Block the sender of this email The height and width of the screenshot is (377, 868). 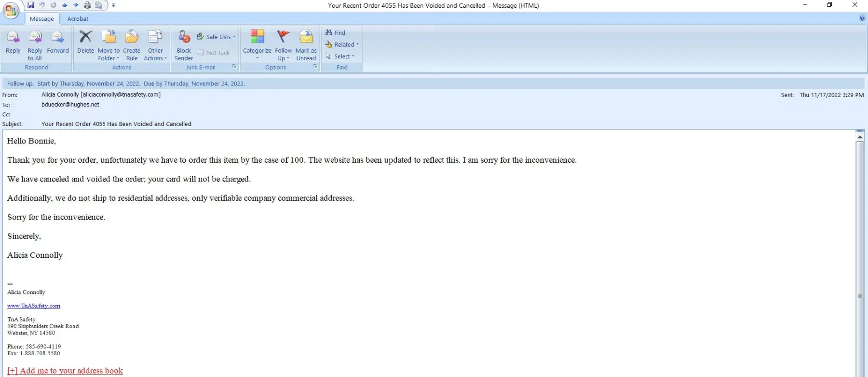184,45
